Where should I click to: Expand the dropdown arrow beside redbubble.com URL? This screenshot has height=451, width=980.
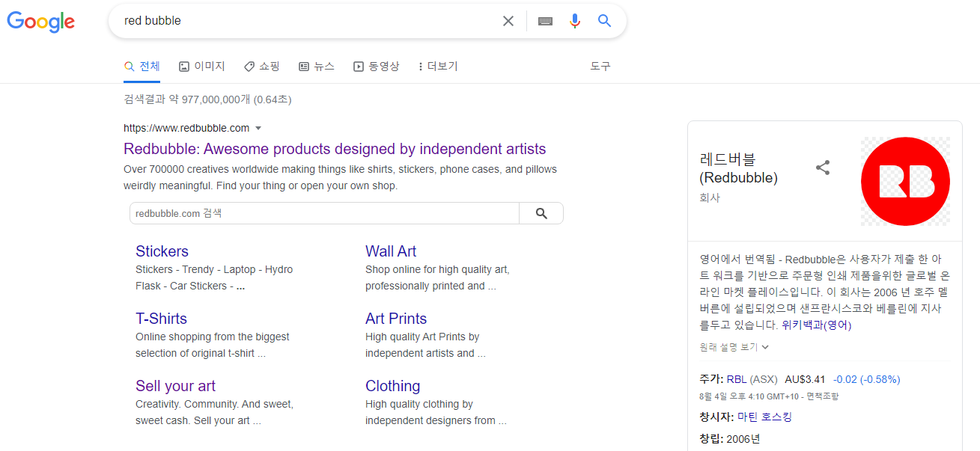258,129
